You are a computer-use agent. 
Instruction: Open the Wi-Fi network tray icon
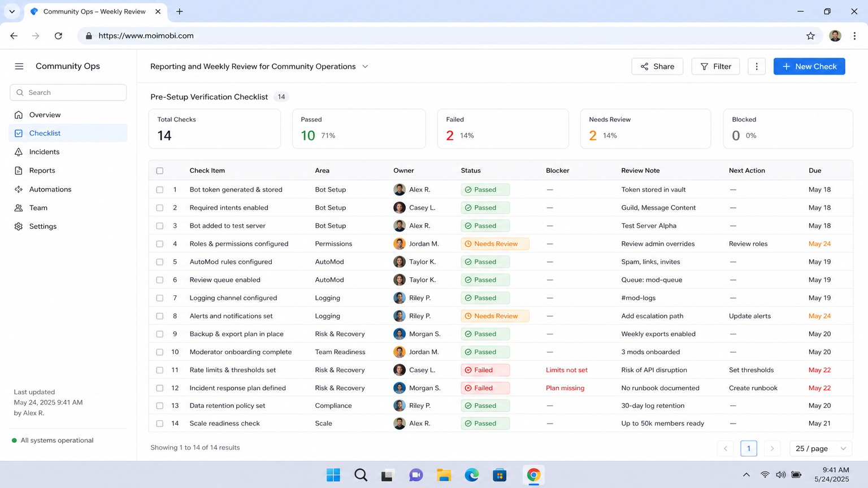pos(765,475)
